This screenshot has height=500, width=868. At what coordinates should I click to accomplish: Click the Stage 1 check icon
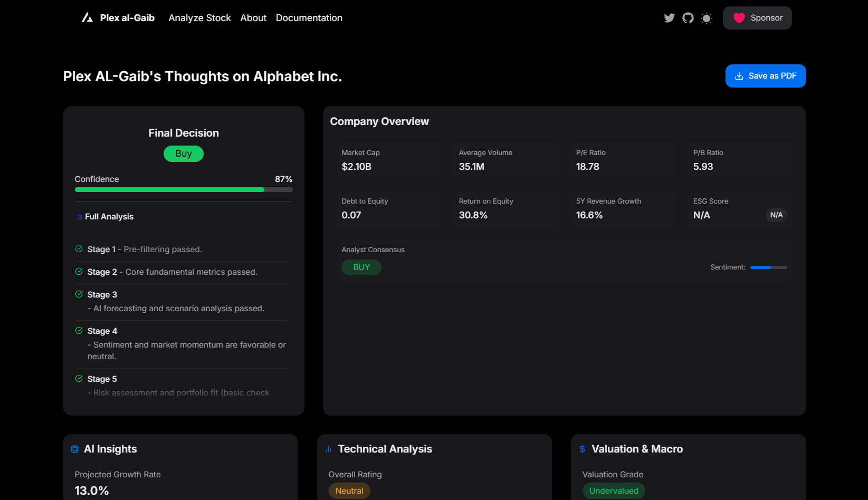coord(79,249)
